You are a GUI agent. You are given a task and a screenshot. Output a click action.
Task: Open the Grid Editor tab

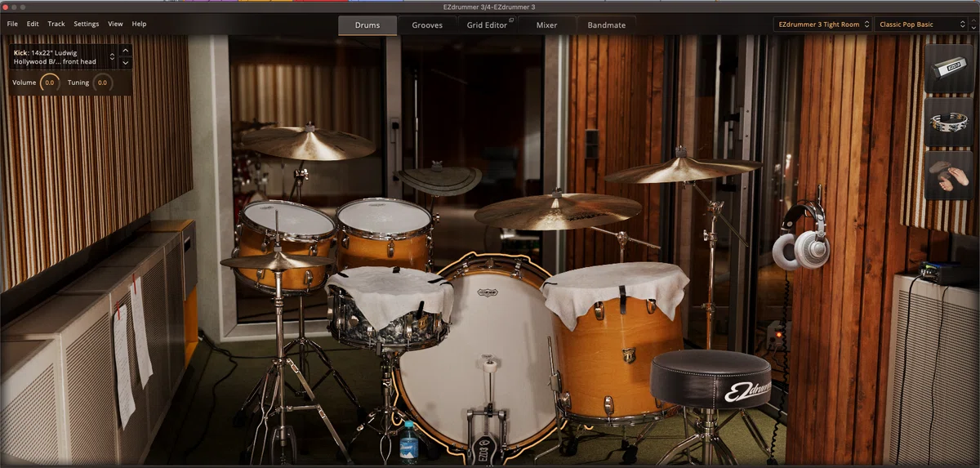[487, 25]
